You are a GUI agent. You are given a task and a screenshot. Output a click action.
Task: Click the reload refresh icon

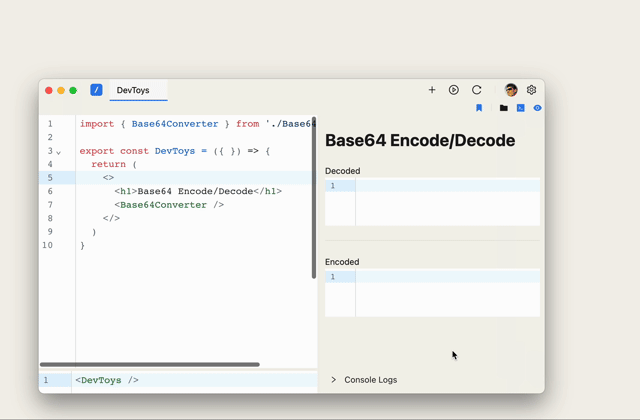click(477, 90)
